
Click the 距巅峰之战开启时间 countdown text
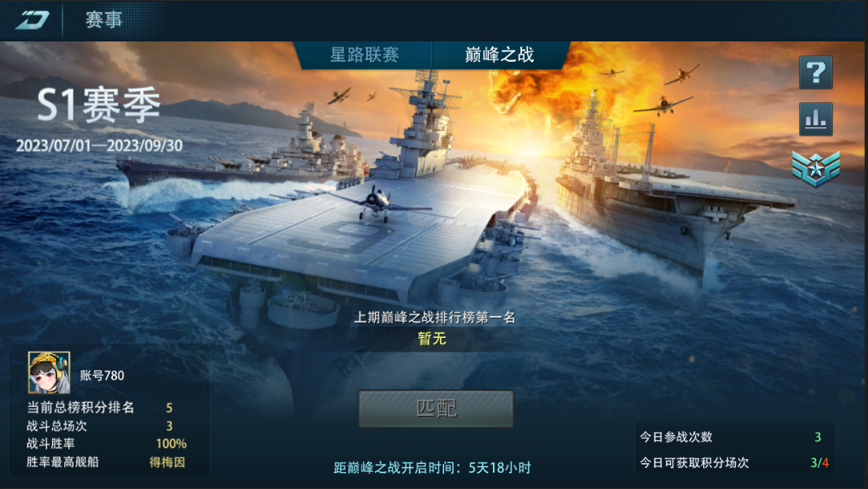[x=432, y=468]
